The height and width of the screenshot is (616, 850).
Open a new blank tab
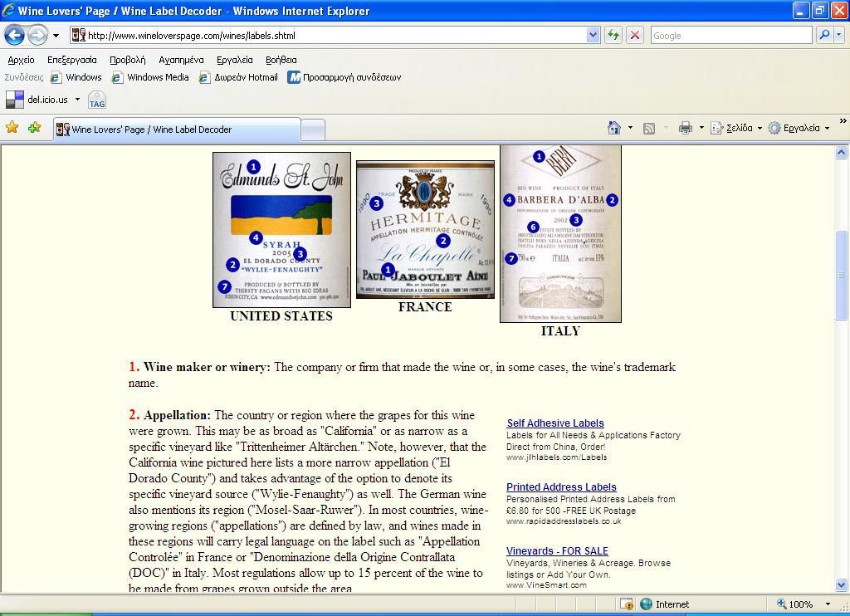[313, 130]
